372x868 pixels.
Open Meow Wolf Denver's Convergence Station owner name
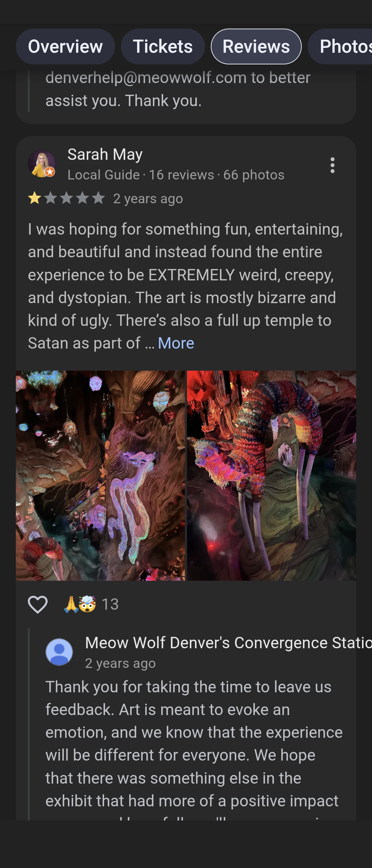click(228, 643)
